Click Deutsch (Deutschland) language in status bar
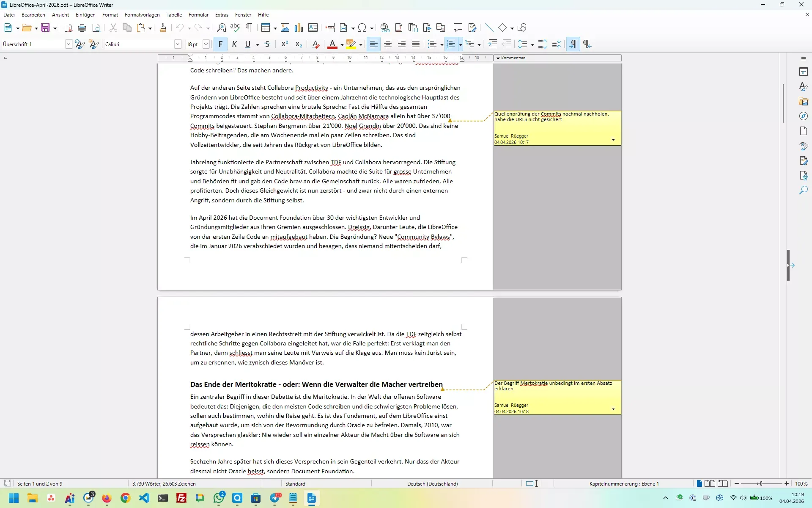 pyautogui.click(x=432, y=483)
